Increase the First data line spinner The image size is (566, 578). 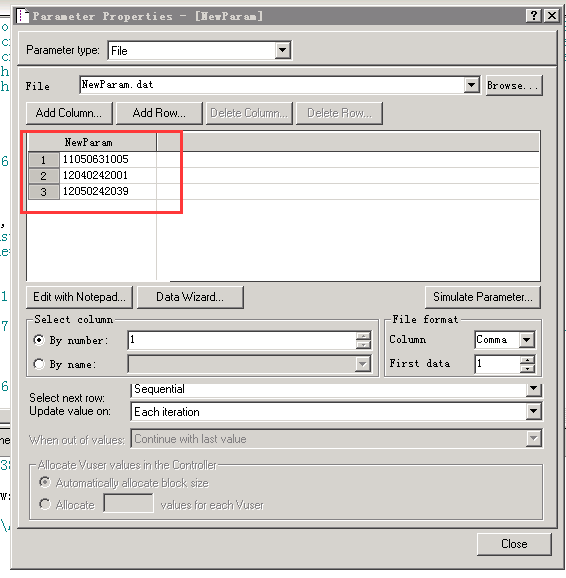click(527, 360)
